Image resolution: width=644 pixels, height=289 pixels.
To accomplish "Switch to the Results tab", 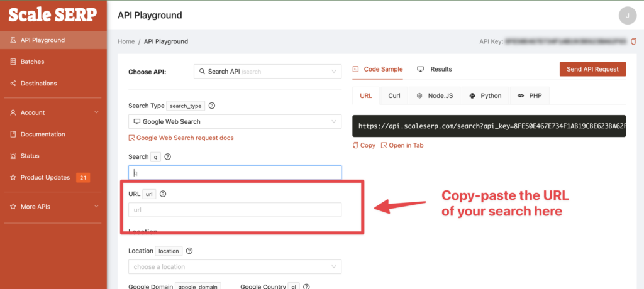I will 435,69.
